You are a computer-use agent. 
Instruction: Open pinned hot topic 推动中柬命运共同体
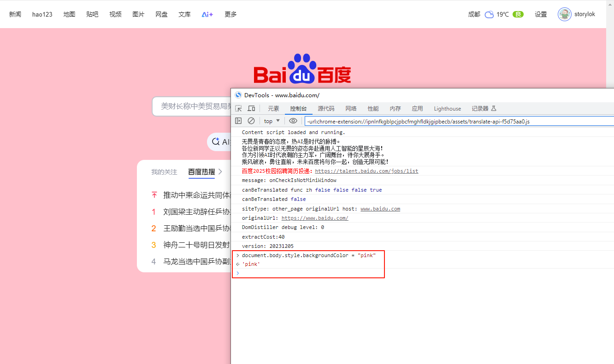tap(197, 195)
